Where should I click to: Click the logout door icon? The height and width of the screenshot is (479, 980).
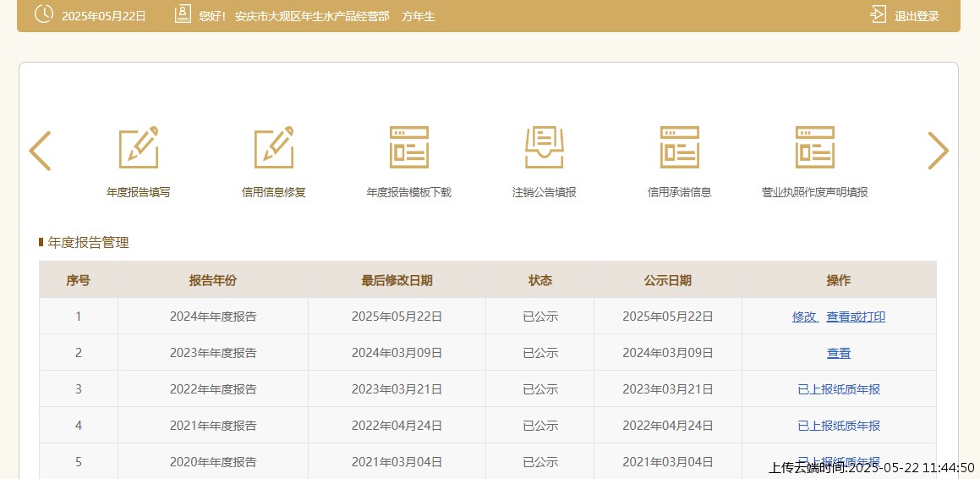[x=879, y=14]
